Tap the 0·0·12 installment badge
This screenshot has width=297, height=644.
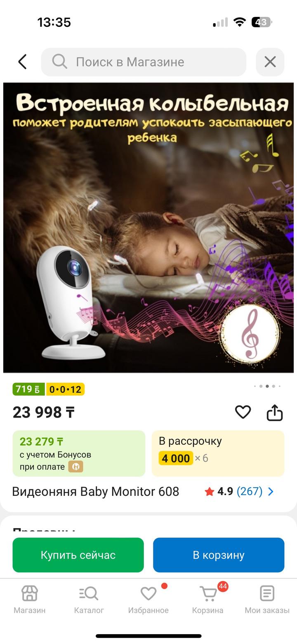[65, 389]
